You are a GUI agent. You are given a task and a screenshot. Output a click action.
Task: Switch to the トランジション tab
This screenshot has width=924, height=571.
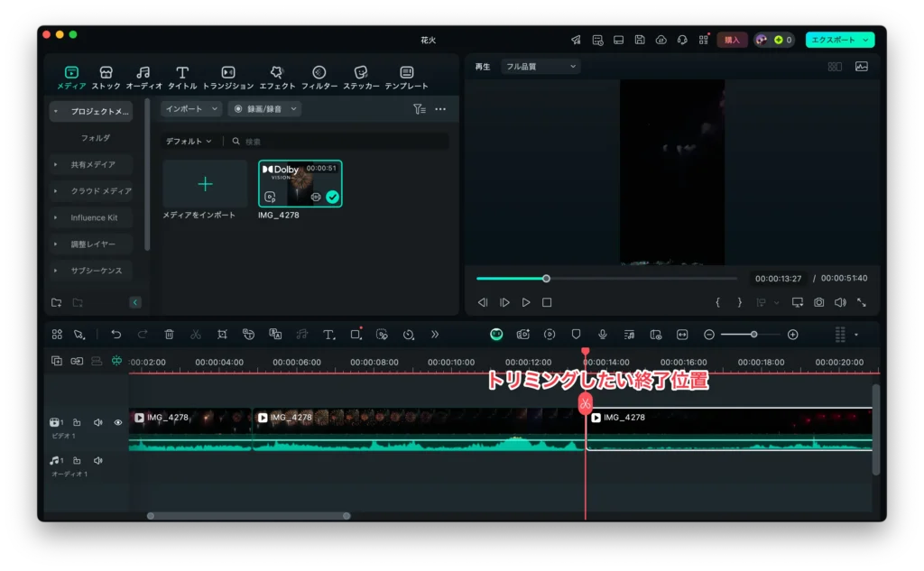coord(228,78)
